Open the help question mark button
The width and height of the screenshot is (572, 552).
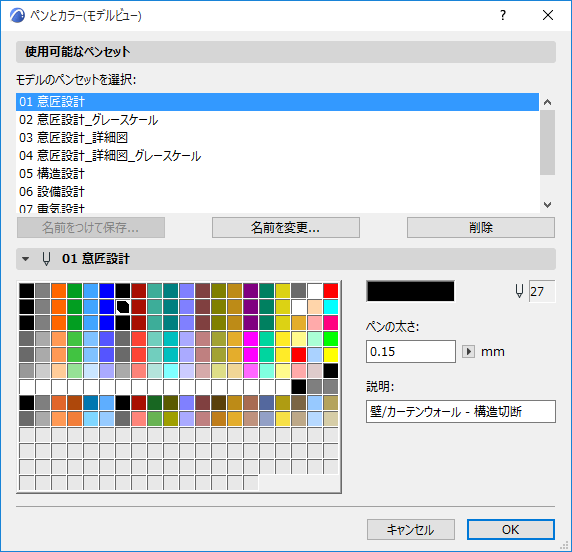click(503, 15)
